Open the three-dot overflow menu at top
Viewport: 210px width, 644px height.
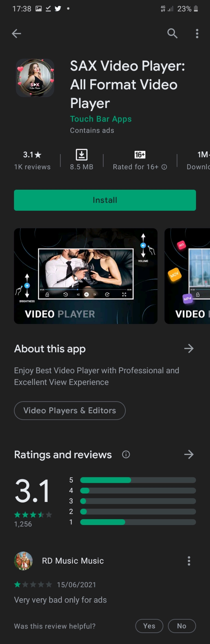(x=197, y=33)
